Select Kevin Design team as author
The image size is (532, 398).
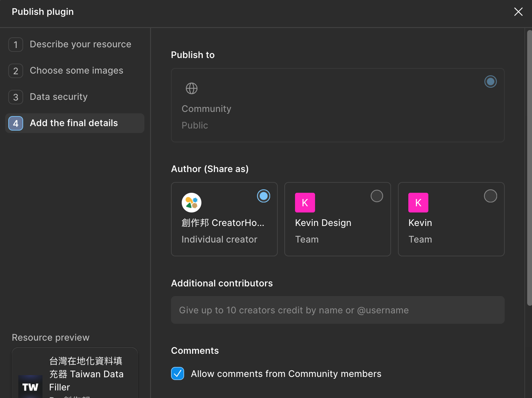[x=377, y=196]
